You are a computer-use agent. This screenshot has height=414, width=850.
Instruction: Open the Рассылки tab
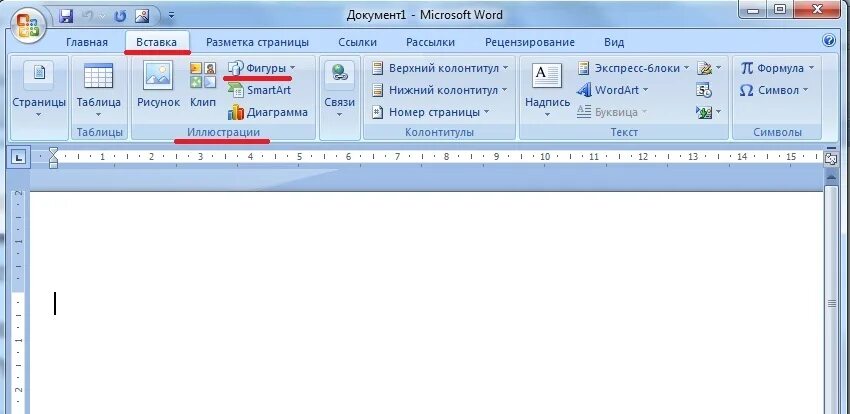(x=430, y=42)
